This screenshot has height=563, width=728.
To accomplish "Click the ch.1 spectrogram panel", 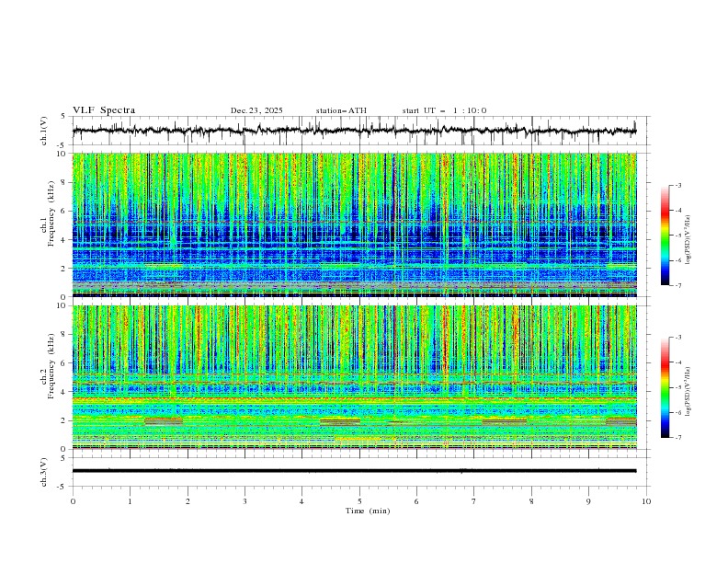I will tap(355, 224).
